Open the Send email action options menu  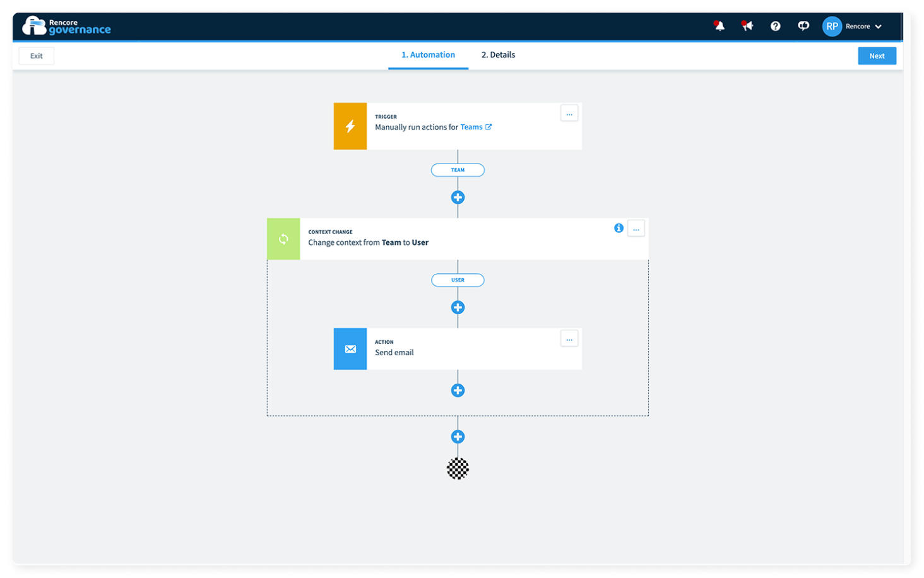click(569, 339)
